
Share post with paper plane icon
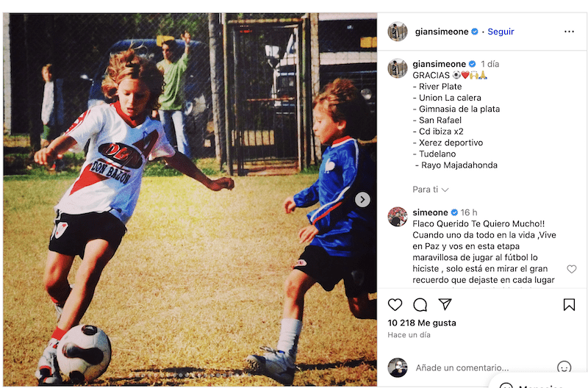point(445,304)
